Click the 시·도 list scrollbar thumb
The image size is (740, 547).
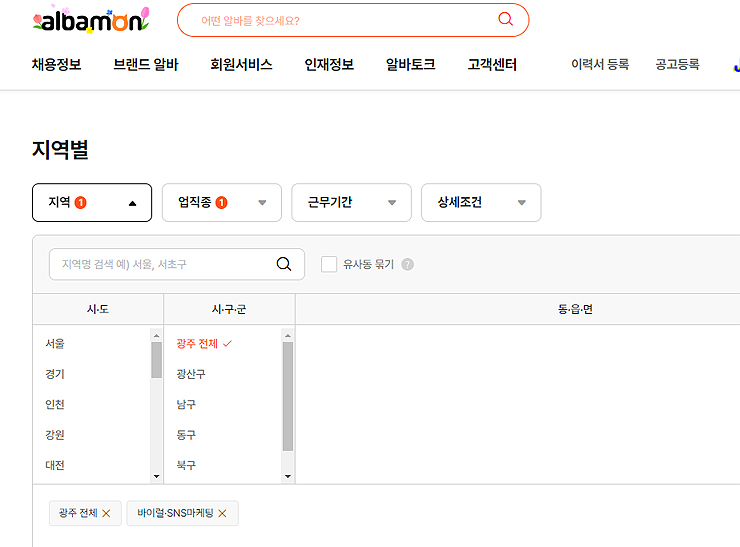tap(156, 360)
